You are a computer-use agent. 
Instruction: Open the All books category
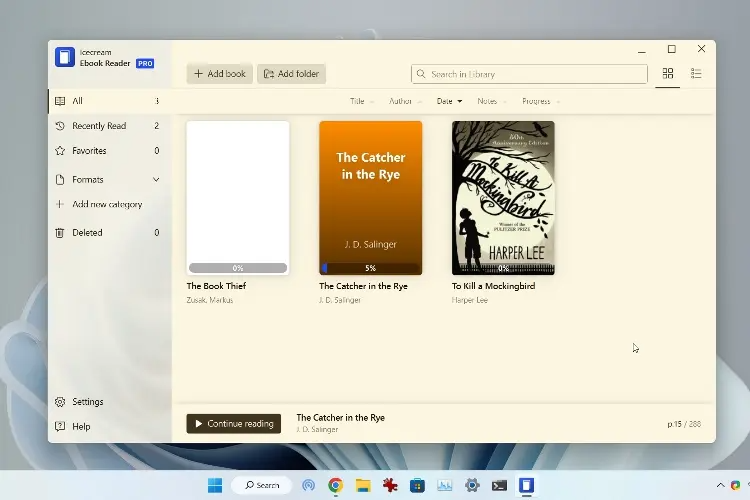click(x=109, y=101)
